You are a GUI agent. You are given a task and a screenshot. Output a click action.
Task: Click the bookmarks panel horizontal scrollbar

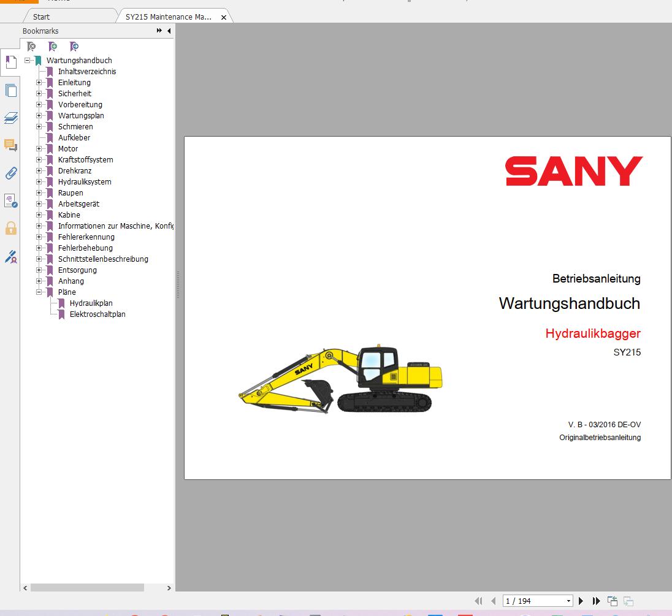(87, 588)
